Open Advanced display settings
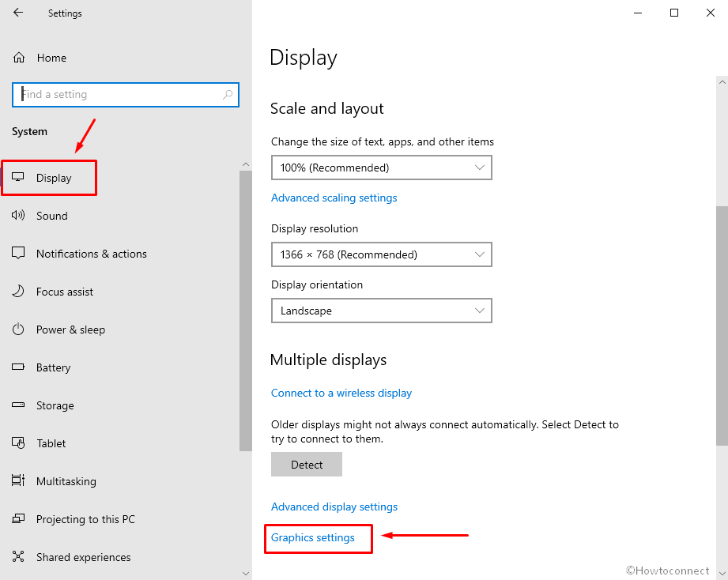The width and height of the screenshot is (728, 580). point(334,507)
